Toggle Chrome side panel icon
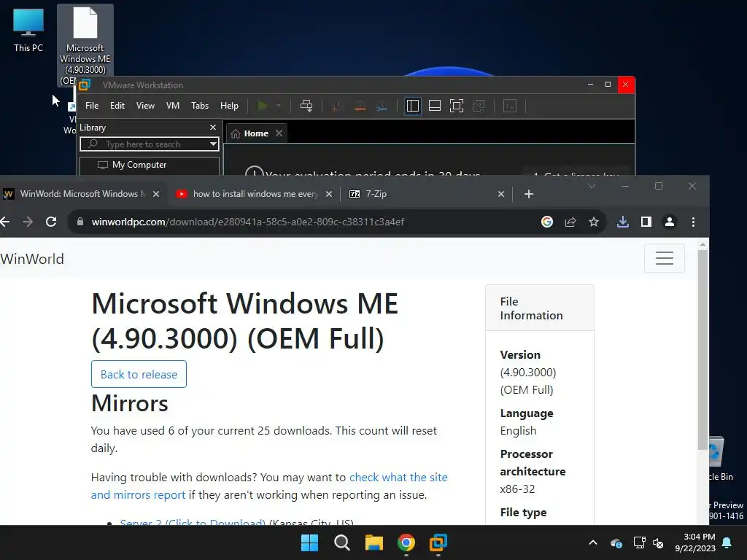This screenshot has width=747, height=560. [646, 222]
